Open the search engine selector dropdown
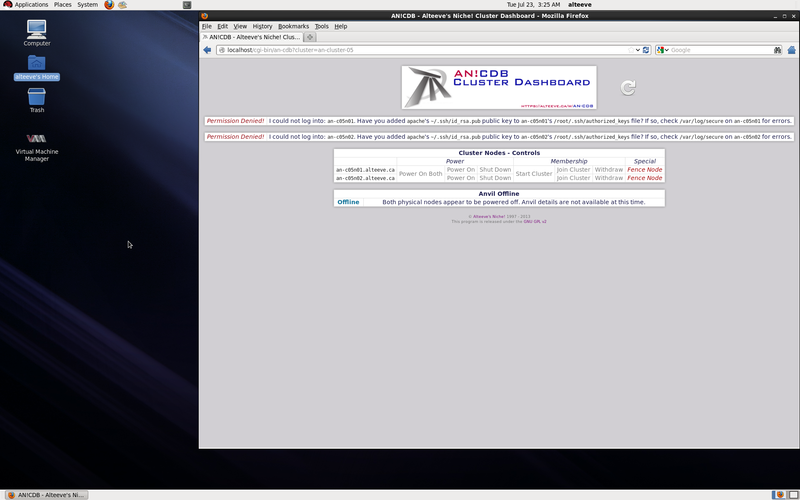 point(663,50)
